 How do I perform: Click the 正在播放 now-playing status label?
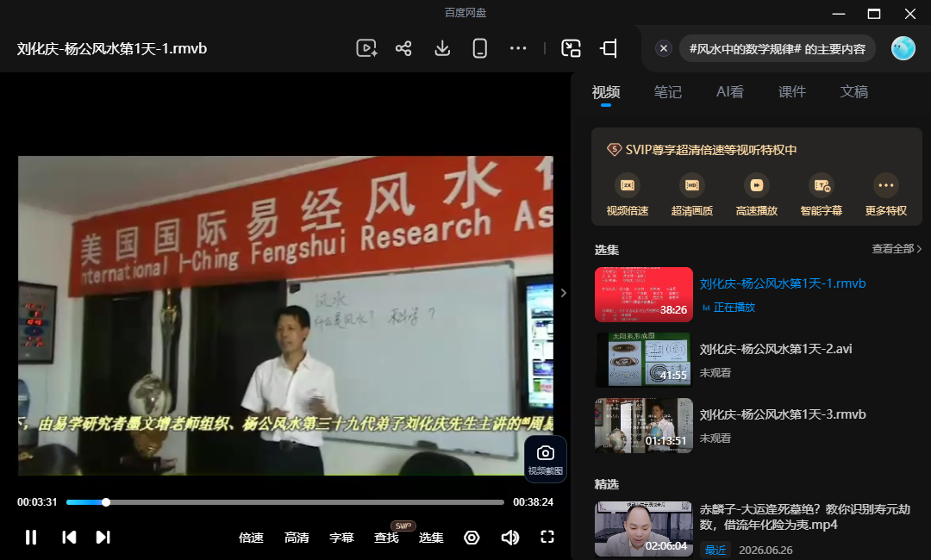(734, 308)
